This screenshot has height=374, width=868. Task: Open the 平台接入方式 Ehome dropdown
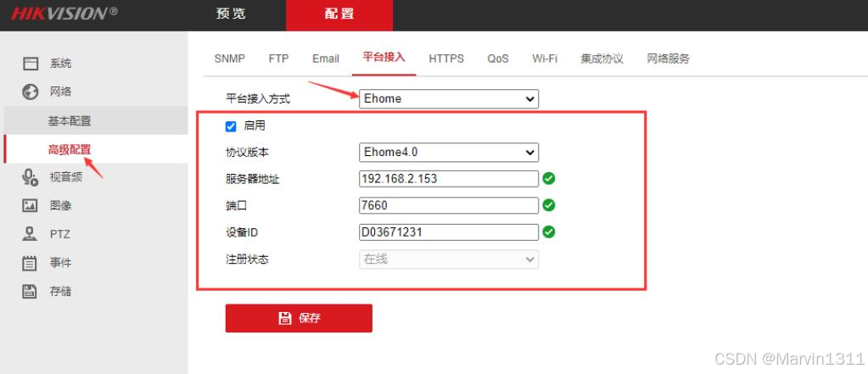coord(448,99)
